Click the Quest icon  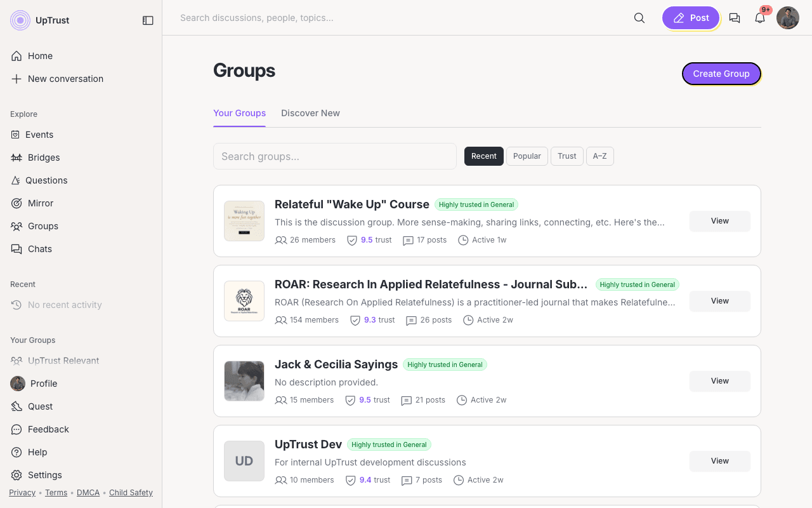coord(16,406)
